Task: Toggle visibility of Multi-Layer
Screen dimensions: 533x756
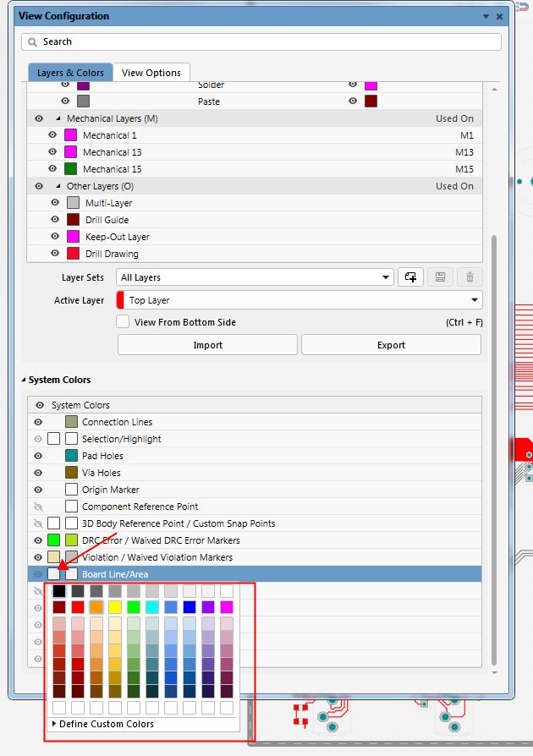Action: coord(55,202)
